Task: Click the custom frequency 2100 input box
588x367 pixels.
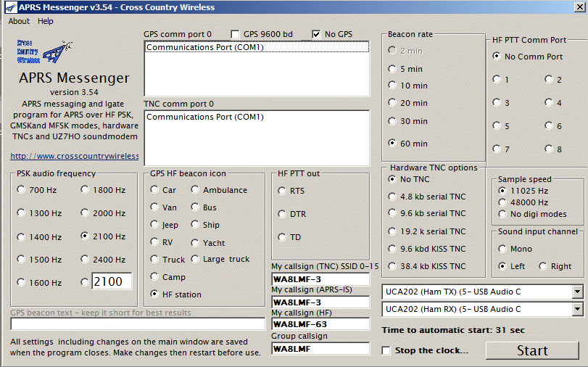Action: click(x=112, y=281)
